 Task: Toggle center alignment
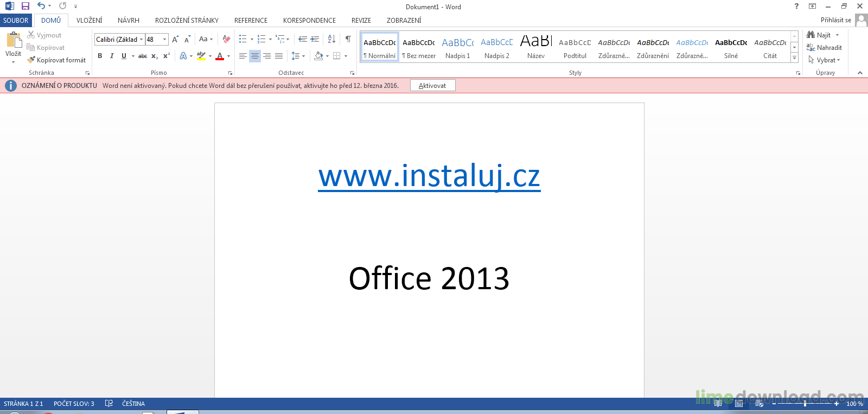tap(254, 56)
